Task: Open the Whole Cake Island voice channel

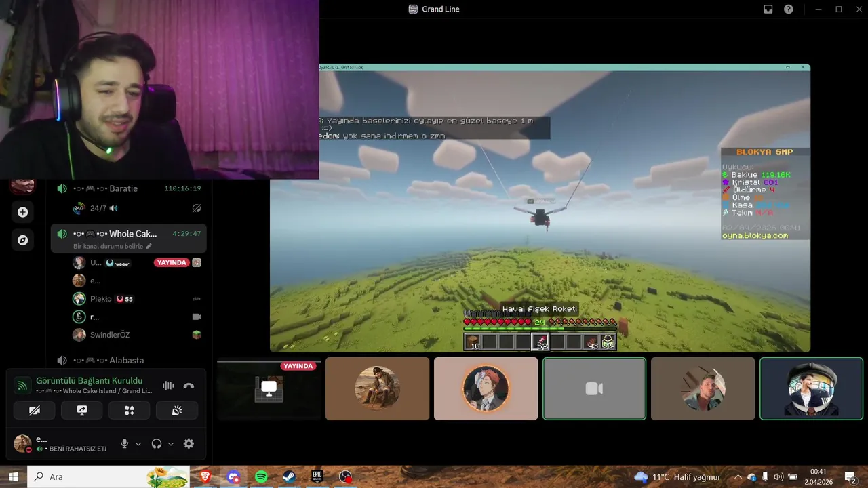Action: [x=129, y=234]
